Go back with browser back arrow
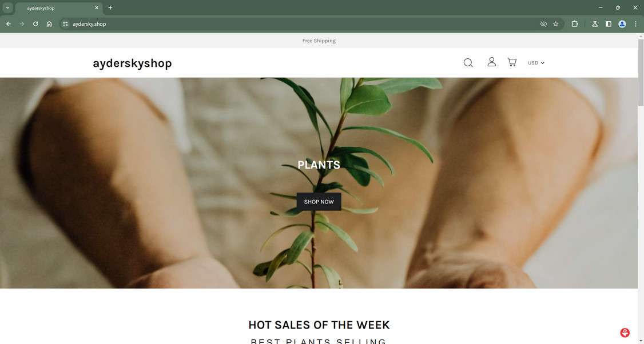The image size is (644, 344). point(8,24)
